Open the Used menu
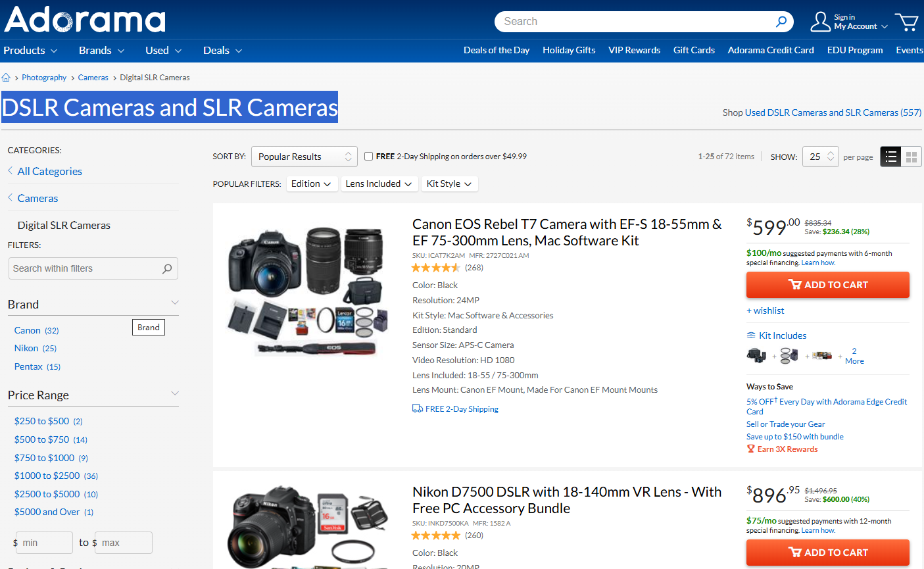Image resolution: width=924 pixels, height=569 pixels. pos(164,51)
